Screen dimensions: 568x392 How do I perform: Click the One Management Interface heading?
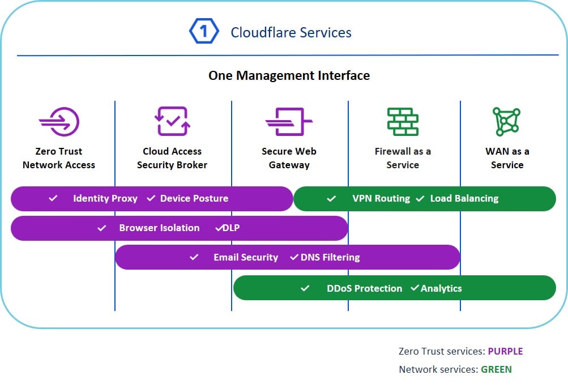click(x=289, y=75)
